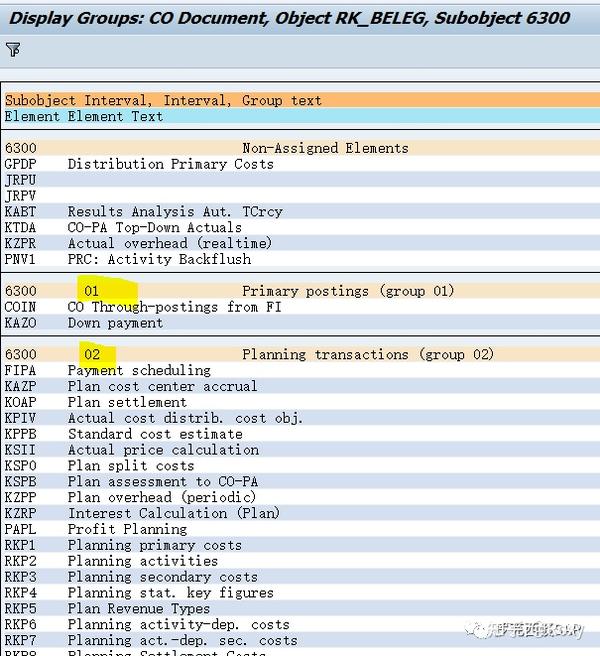This screenshot has height=656, width=600.
Task: Click KSPB Plan assessment to CO-PA
Action: tap(301, 482)
